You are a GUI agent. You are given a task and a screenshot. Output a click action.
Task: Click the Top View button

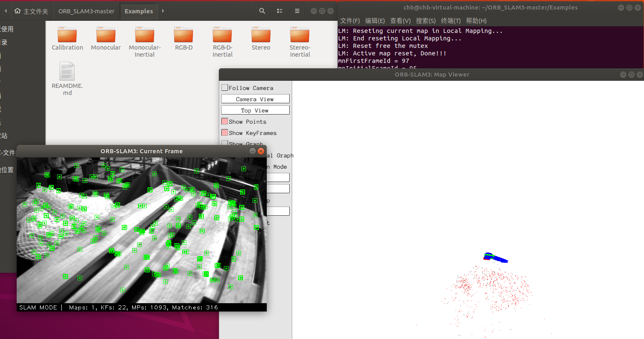[x=255, y=110]
